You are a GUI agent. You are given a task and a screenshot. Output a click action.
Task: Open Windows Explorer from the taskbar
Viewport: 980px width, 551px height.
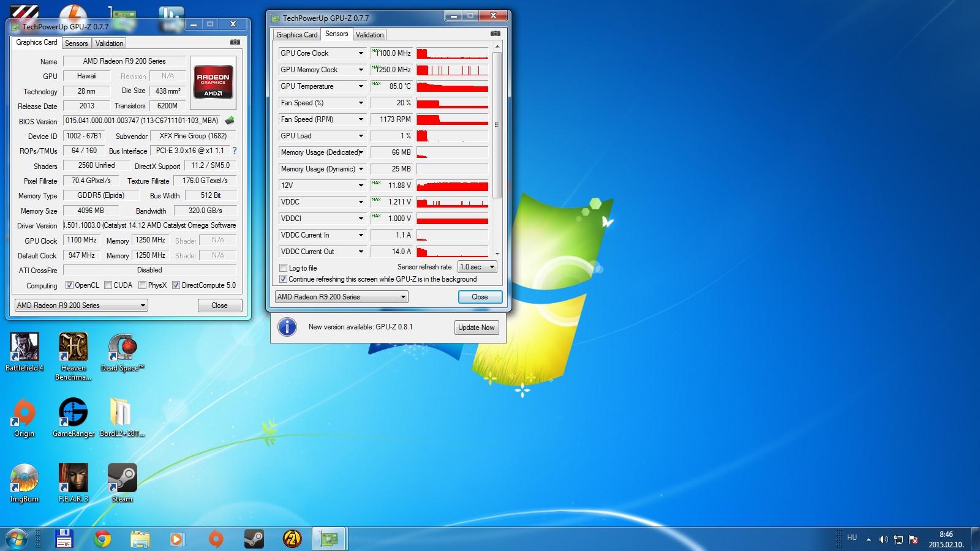(x=140, y=539)
